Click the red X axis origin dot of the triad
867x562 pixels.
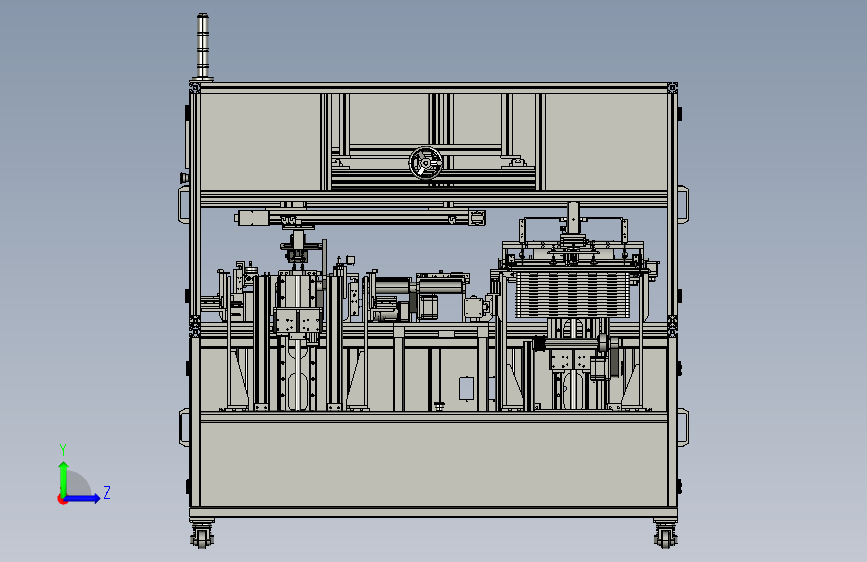point(62,499)
